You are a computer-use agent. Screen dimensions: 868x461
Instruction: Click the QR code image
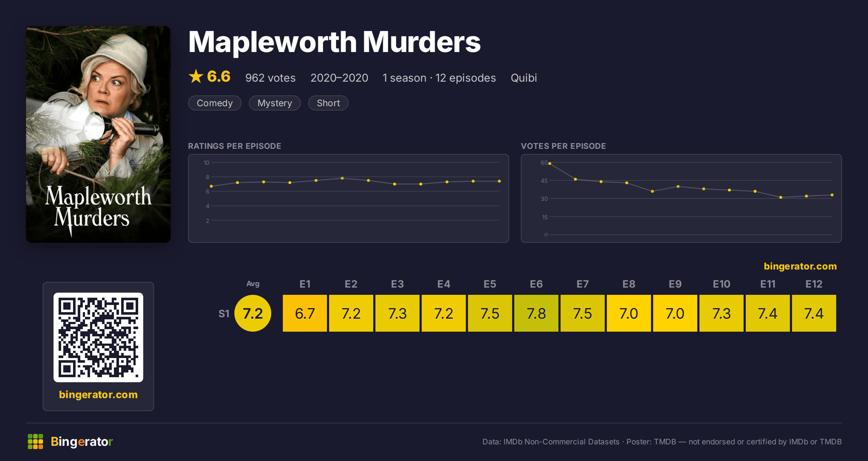click(98, 337)
